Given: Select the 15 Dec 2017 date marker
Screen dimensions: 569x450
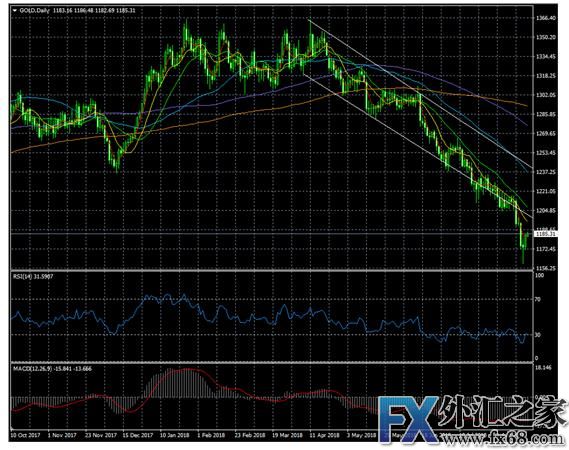Looking at the screenshot, I should click(x=138, y=435).
